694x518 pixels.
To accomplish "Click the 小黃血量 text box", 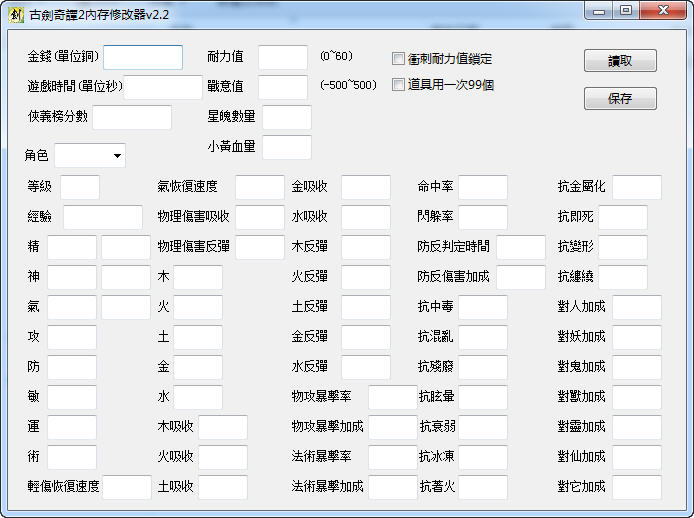I will pos(287,147).
